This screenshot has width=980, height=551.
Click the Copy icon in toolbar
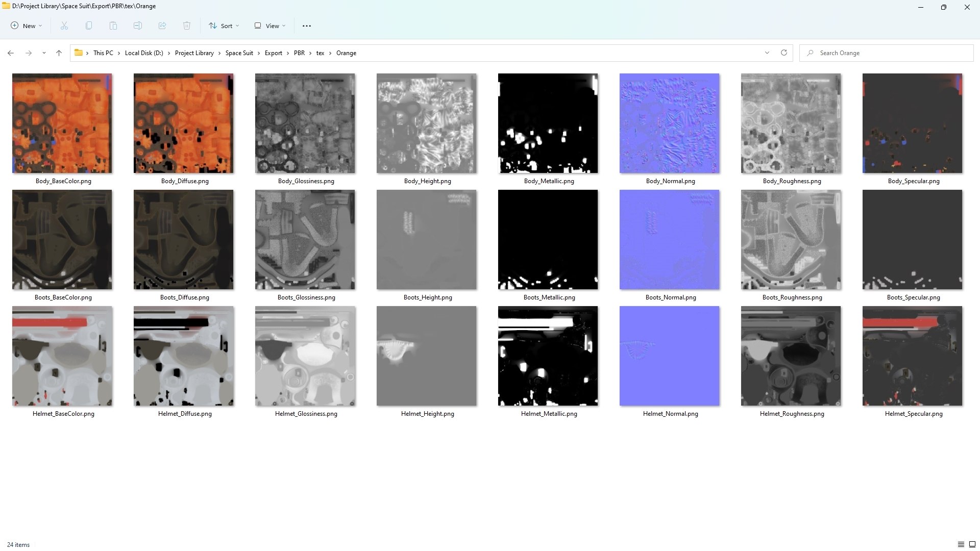[89, 26]
